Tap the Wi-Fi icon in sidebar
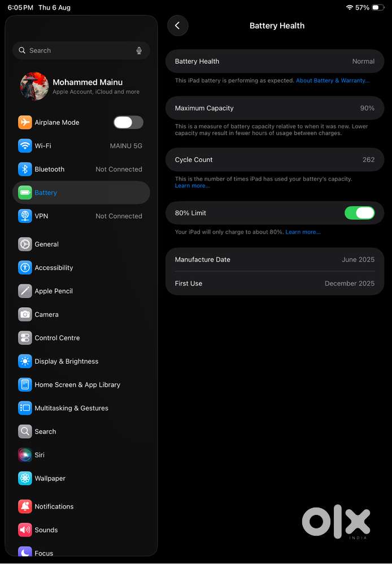Image resolution: width=392 pixels, height=564 pixels. (25, 146)
